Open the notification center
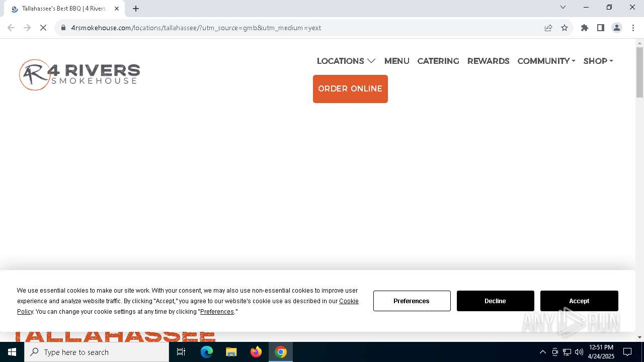The height and width of the screenshot is (362, 644). [627, 352]
